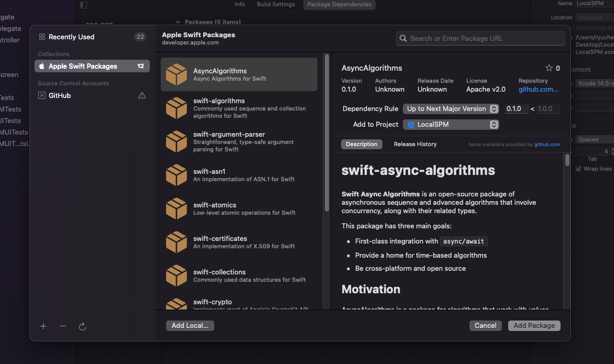Image resolution: width=614 pixels, height=364 pixels.
Task: Open the Build Settings tab
Action: (276, 4)
